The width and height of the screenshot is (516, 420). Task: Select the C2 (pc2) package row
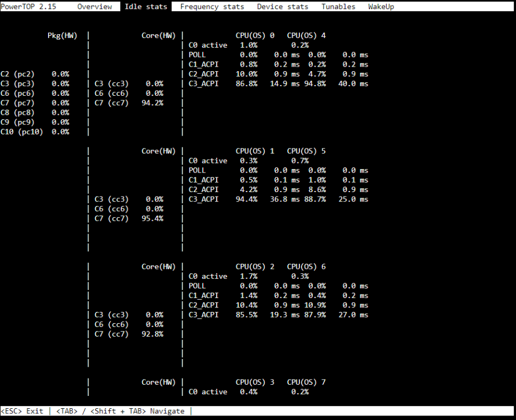35,74
